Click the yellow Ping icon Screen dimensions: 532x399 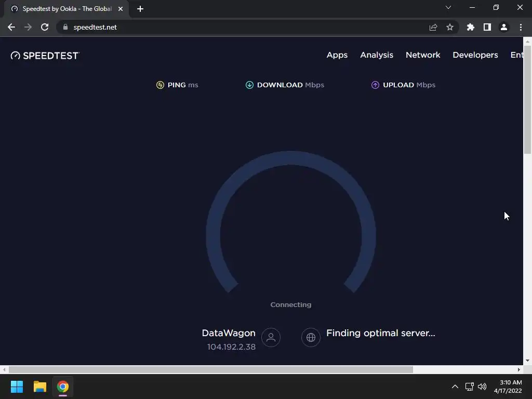[x=160, y=85]
